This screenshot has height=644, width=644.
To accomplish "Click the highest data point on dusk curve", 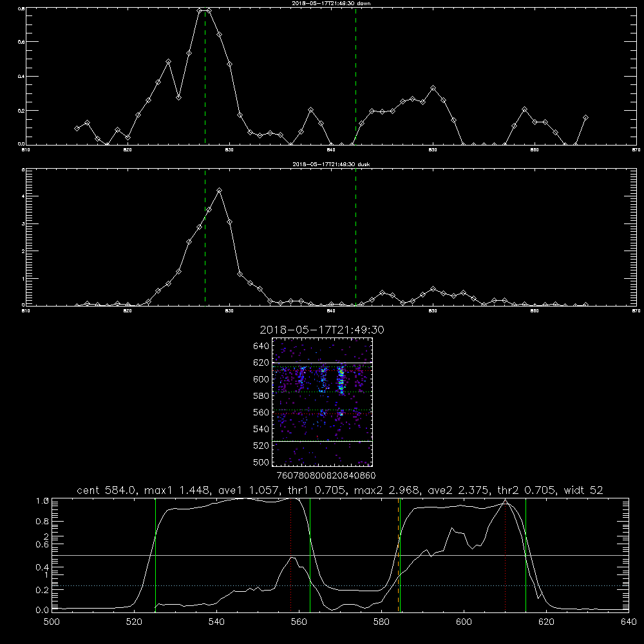I will [220, 191].
